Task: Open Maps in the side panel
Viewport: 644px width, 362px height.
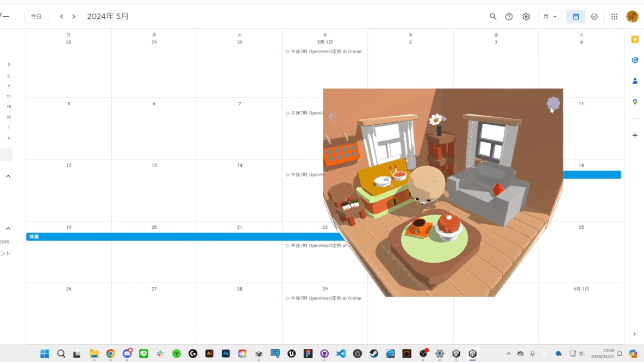Action: tap(635, 102)
